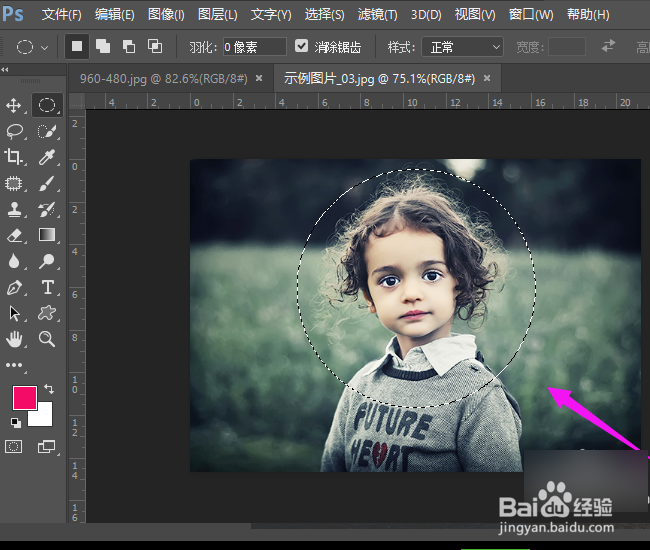Open the background white color swatch
Image resolution: width=650 pixels, height=550 pixels.
[x=44, y=417]
